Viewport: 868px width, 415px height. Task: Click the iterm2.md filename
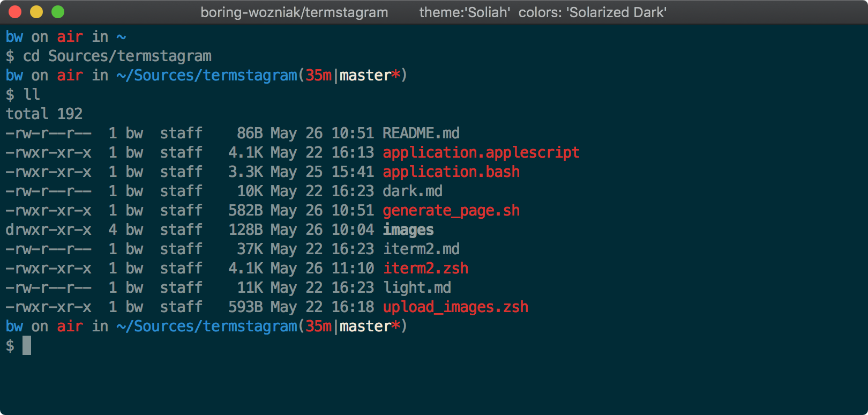[421, 249]
